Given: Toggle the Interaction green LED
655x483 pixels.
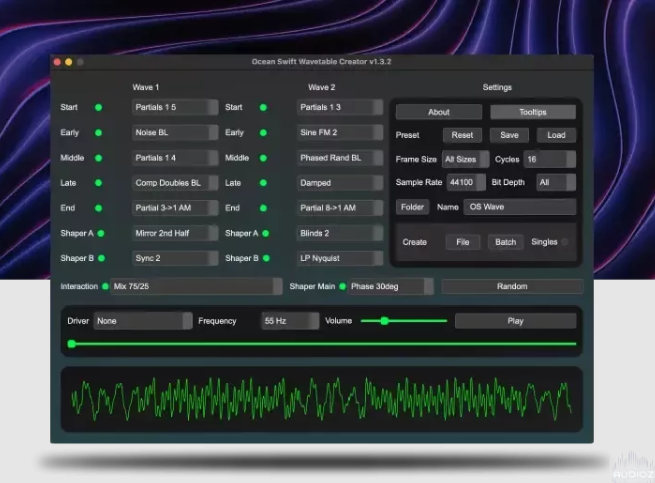Looking at the screenshot, I should point(105,286).
